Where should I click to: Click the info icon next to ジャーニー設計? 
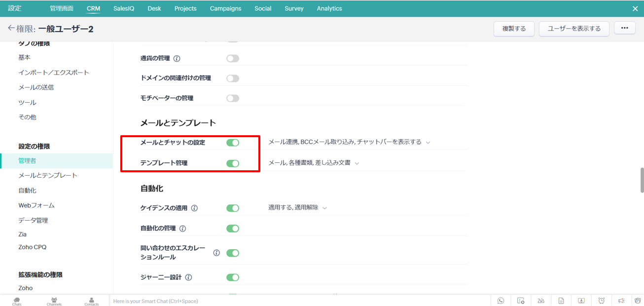188,277
